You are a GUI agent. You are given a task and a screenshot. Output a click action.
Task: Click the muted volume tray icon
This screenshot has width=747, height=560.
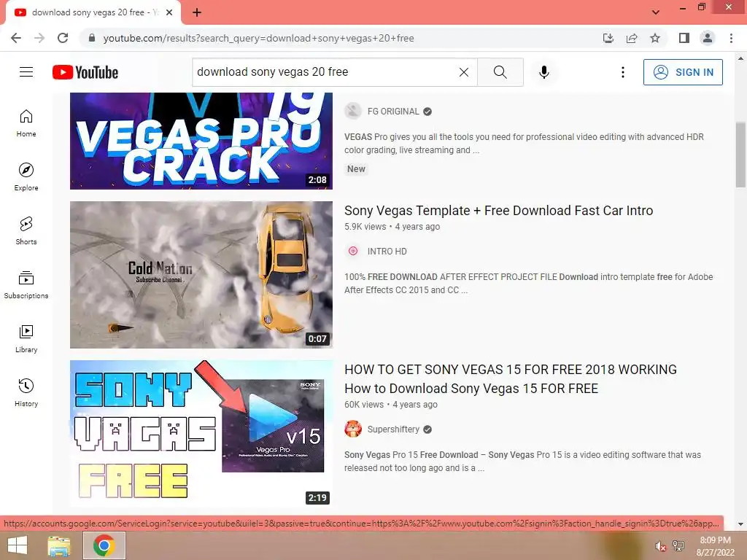pyautogui.click(x=660, y=546)
